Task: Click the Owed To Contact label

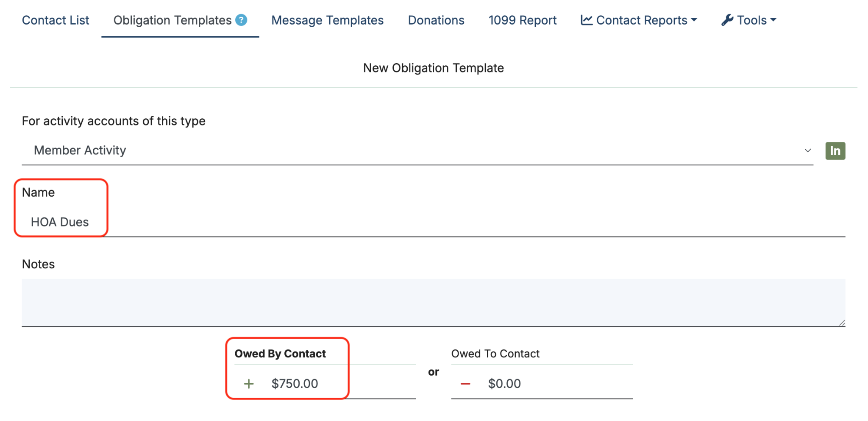Action: tap(495, 353)
